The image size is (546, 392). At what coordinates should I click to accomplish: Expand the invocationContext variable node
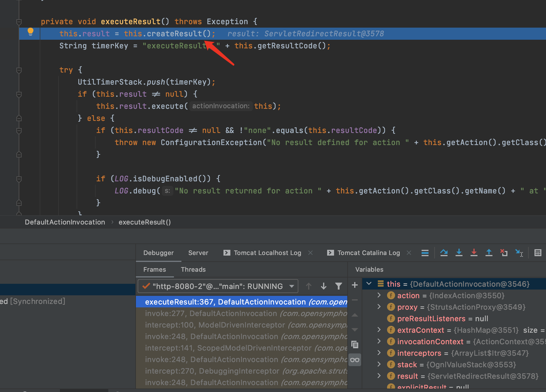point(379,341)
